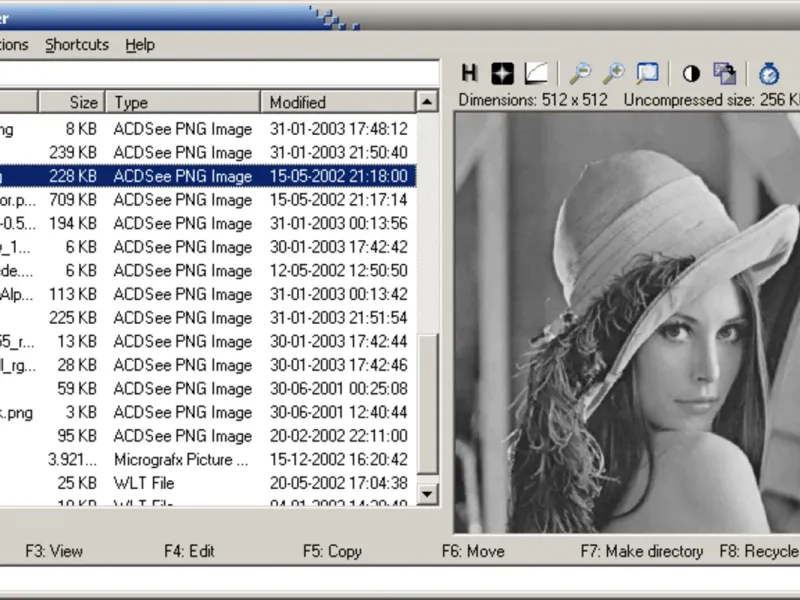Sort files by Type column header
Viewport: 800px width, 600px height.
183,102
